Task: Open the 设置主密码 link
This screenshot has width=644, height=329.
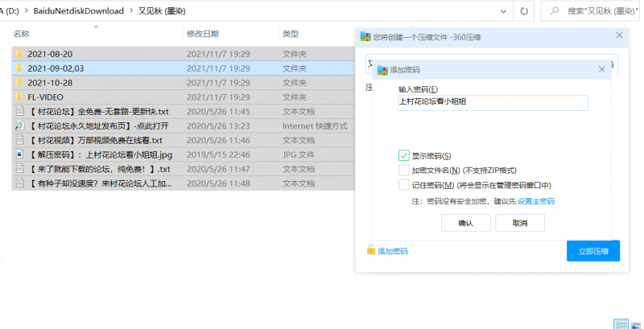Action: (x=535, y=201)
